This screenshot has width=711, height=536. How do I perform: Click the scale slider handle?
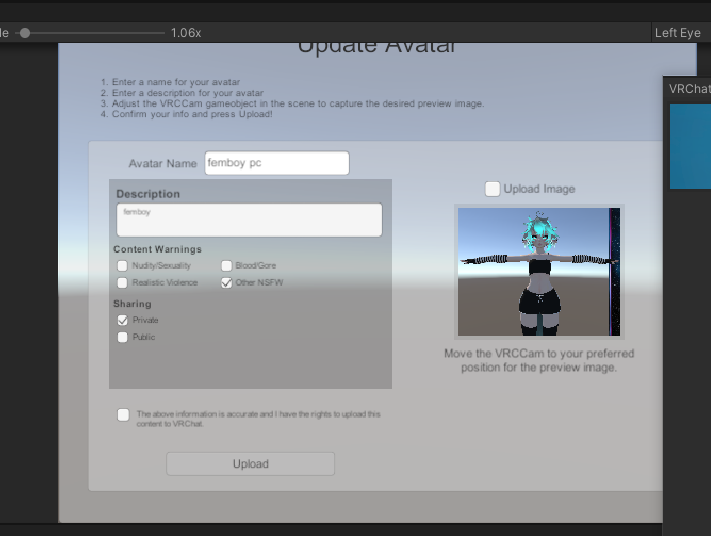[x=25, y=33]
